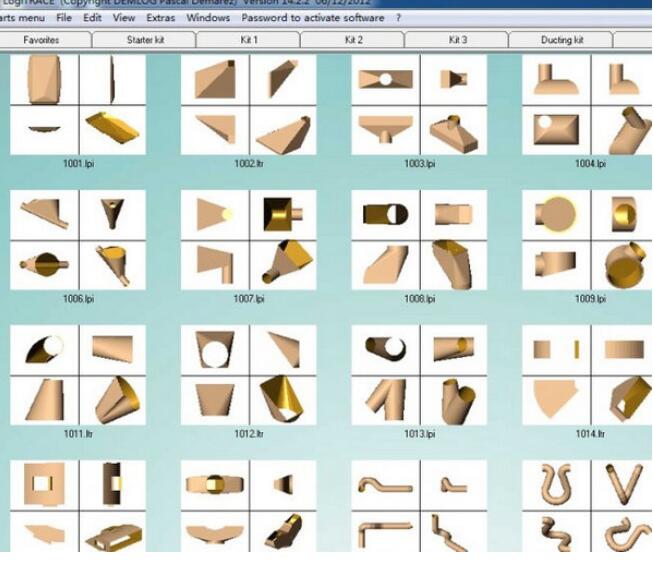The image size is (654, 561).
Task: Open the Parts menu
Action: (x=22, y=18)
